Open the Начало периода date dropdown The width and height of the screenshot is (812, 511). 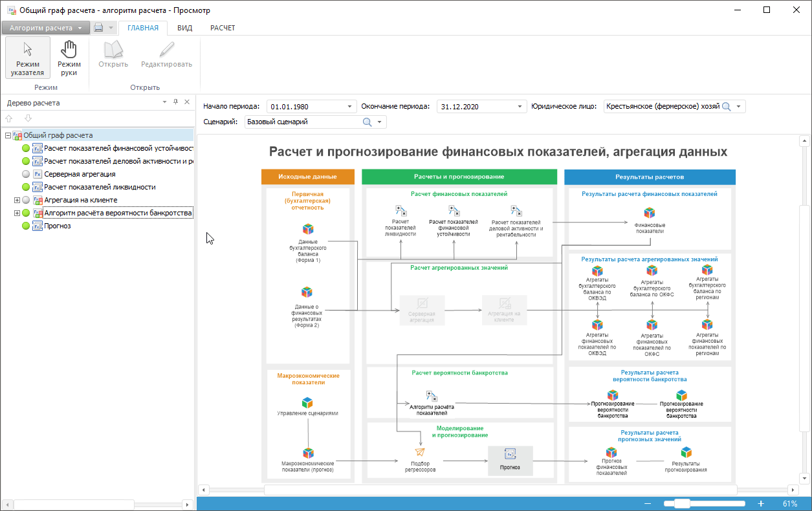[x=350, y=106]
